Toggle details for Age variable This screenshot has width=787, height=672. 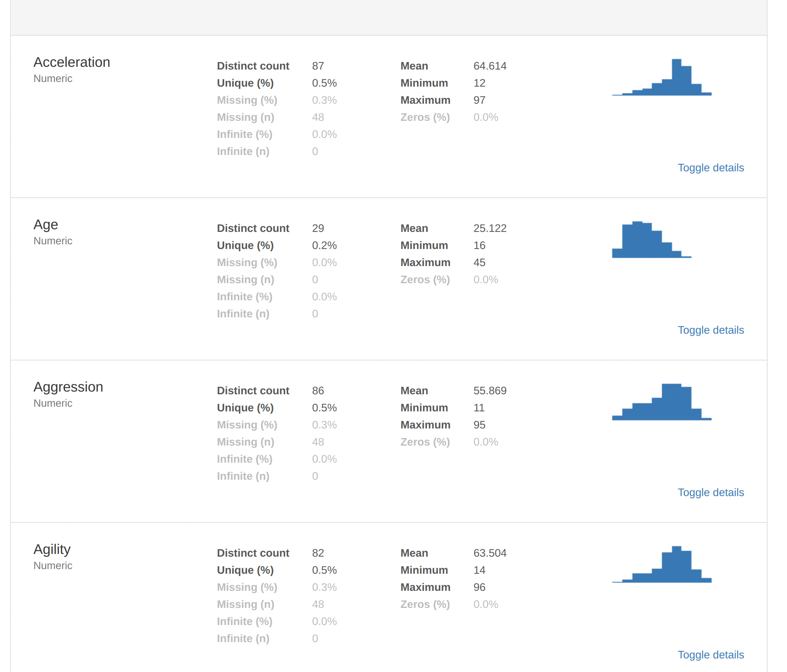(710, 330)
